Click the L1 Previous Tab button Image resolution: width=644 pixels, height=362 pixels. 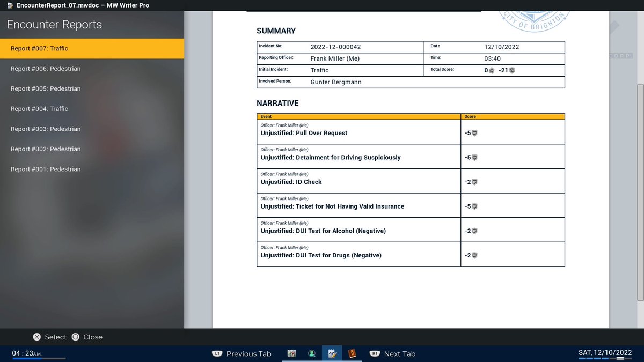pyautogui.click(x=242, y=354)
